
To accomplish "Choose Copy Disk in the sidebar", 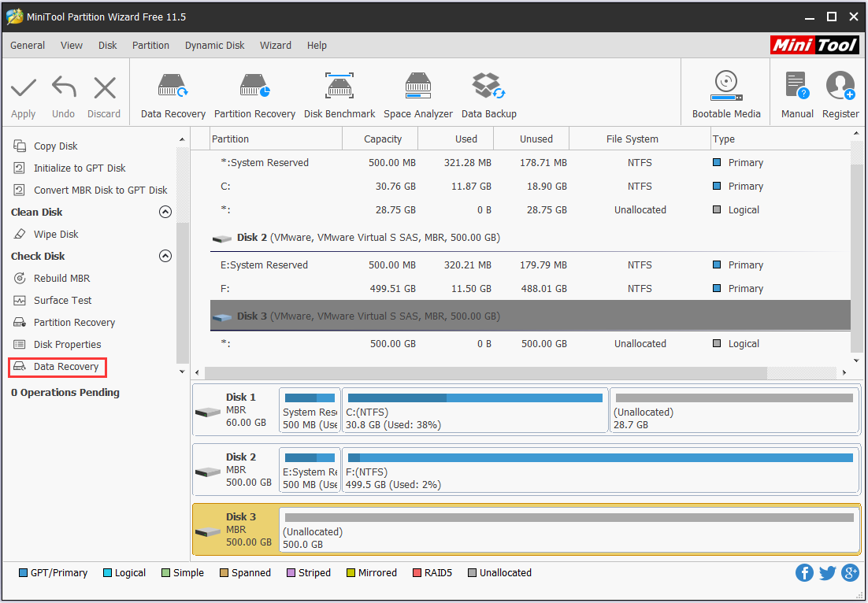I will [46, 146].
